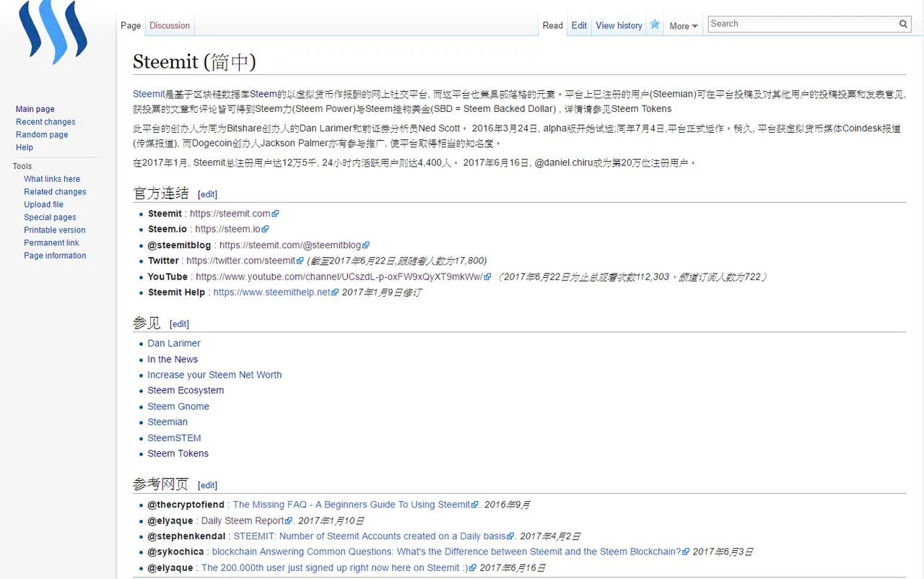Open SteemSTEM link

[x=174, y=438]
